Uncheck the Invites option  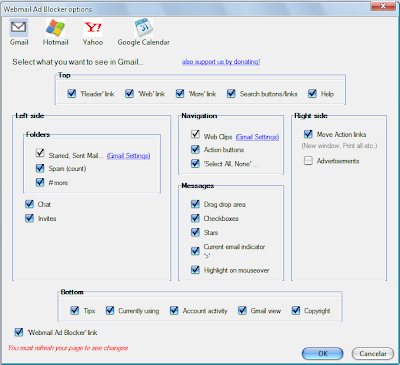[29, 218]
